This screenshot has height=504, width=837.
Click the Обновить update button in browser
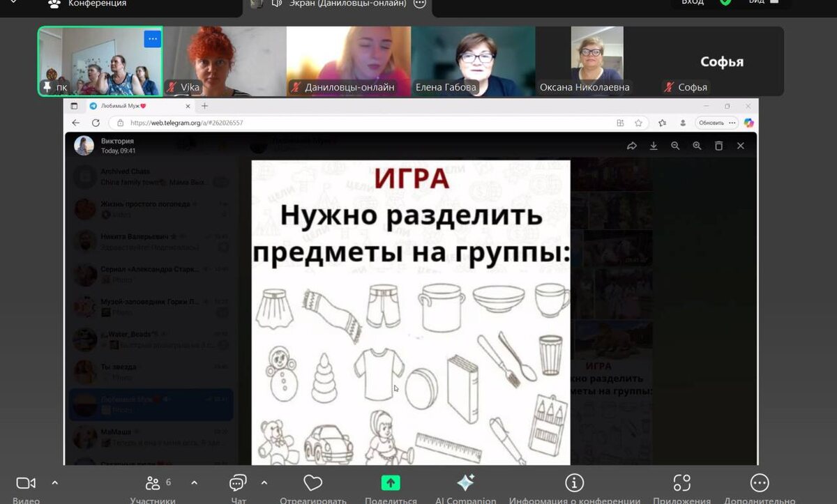716,123
